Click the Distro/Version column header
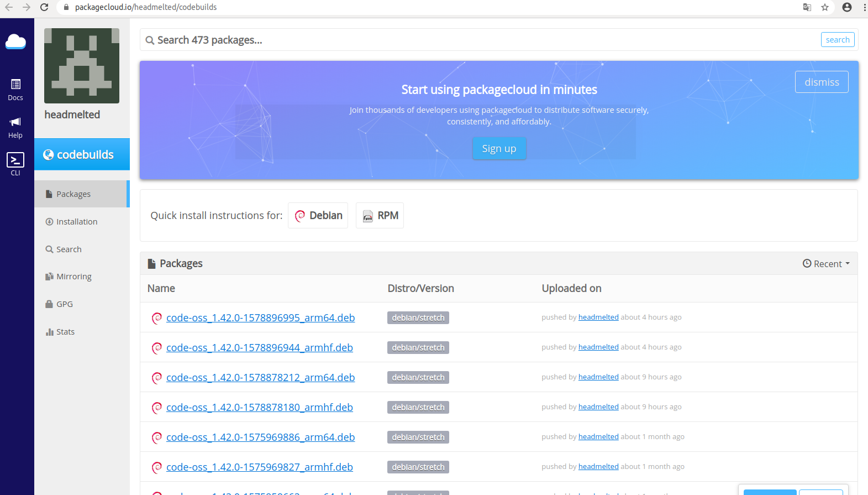868x495 pixels. (421, 288)
